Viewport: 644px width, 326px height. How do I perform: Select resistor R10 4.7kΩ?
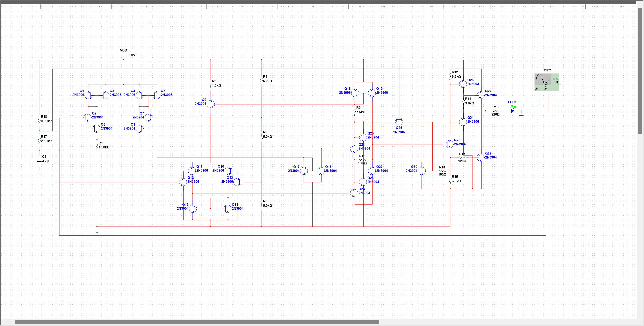tap(362, 160)
